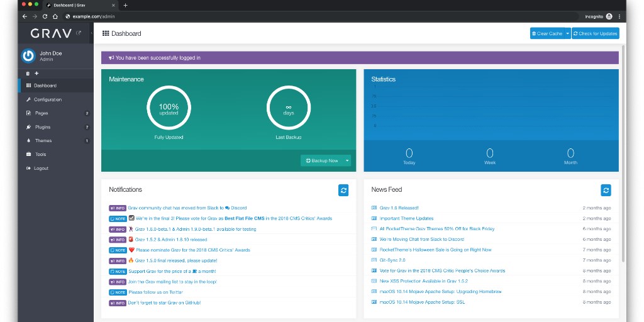Open 'Grav 1.5.2 & Admin 1.8.10 released' notification
Viewport: 644px width, 322px height.
pos(171,240)
